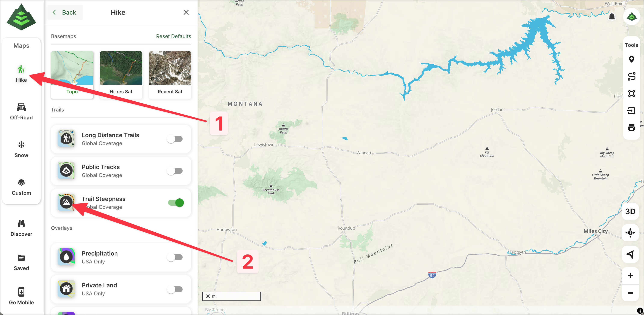644x315 pixels.
Task: Zoom out with the minus button
Action: pyautogui.click(x=630, y=293)
